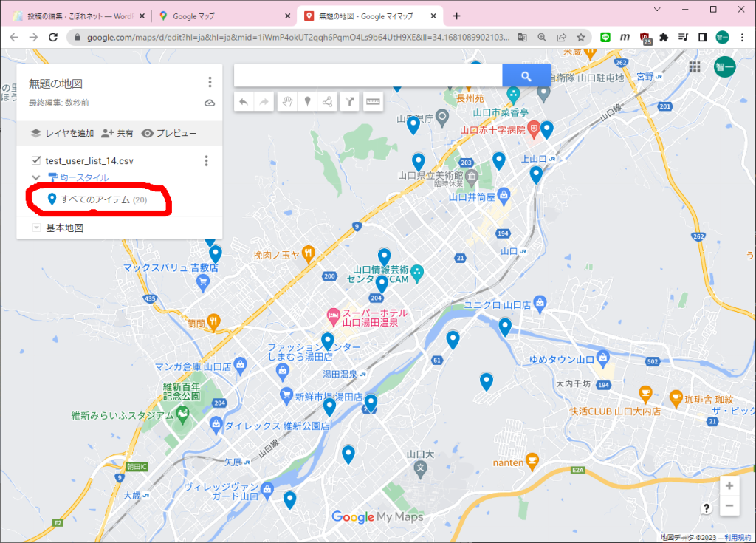Viewport: 756px width, 543px height.
Task: Click the redo arrow icon
Action: tap(264, 101)
